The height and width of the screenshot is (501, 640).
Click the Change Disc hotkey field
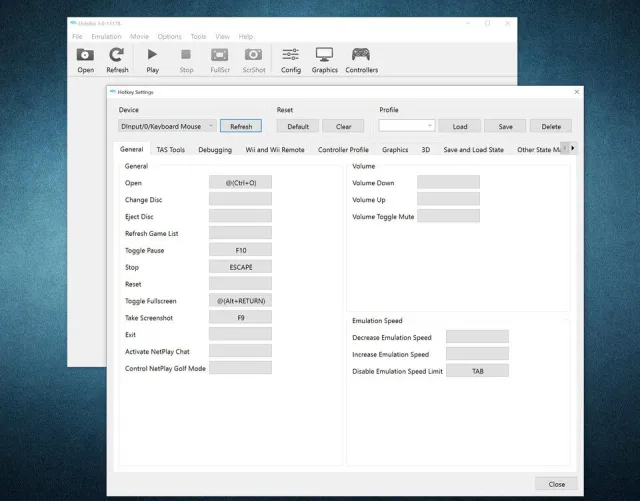coord(240,199)
